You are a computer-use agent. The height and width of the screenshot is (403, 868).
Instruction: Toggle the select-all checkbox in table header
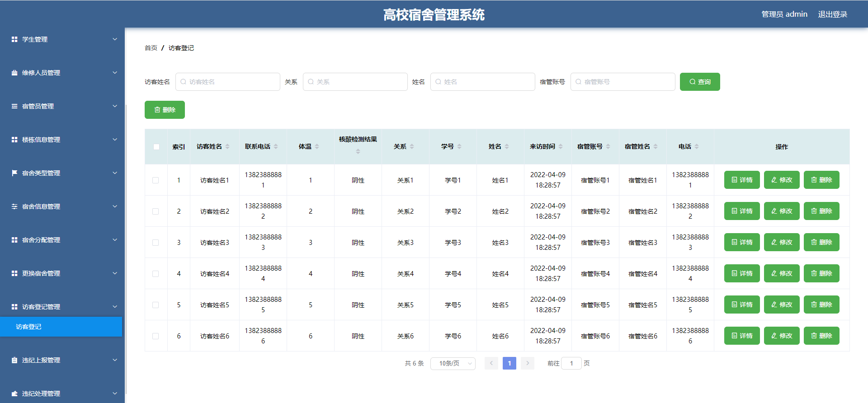(156, 147)
